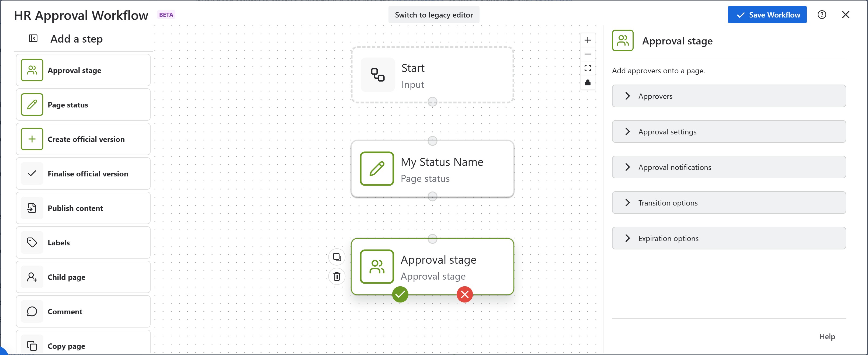Expand the Approval settings section

click(x=728, y=132)
